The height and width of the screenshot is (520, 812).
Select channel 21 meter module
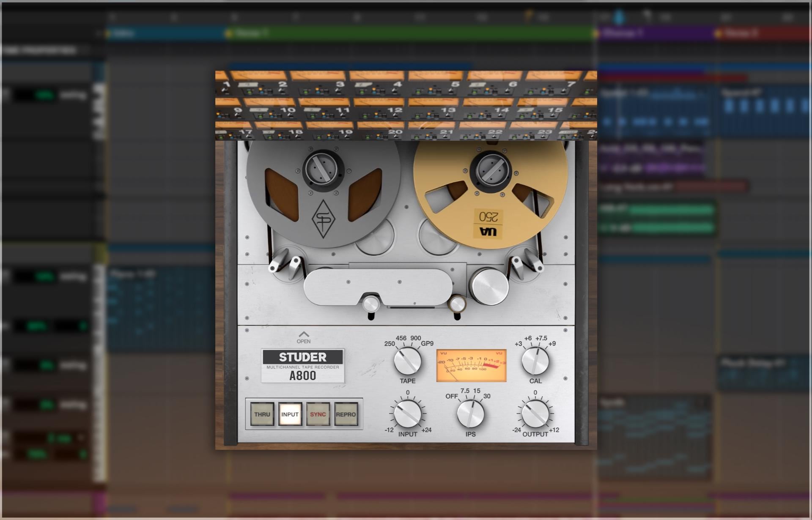pyautogui.click(x=432, y=131)
